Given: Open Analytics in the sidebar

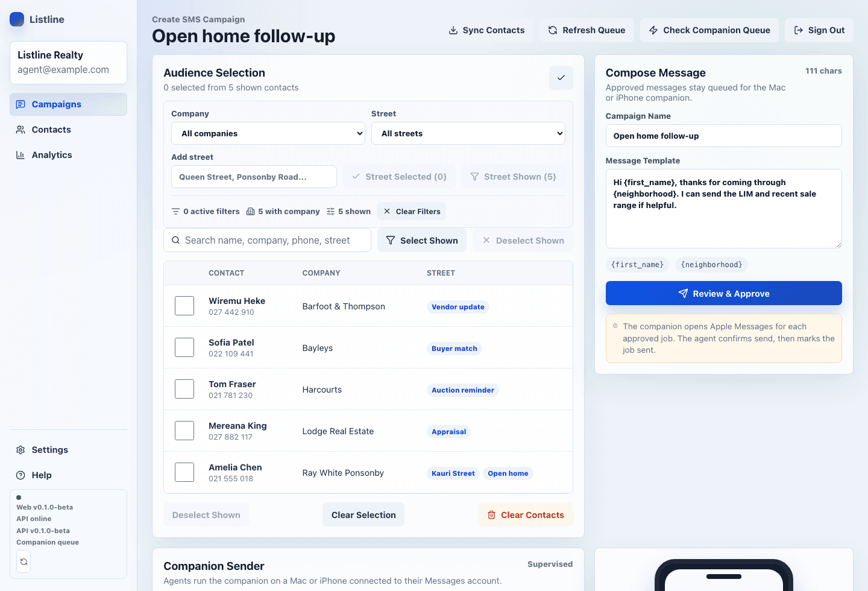Looking at the screenshot, I should point(68,155).
